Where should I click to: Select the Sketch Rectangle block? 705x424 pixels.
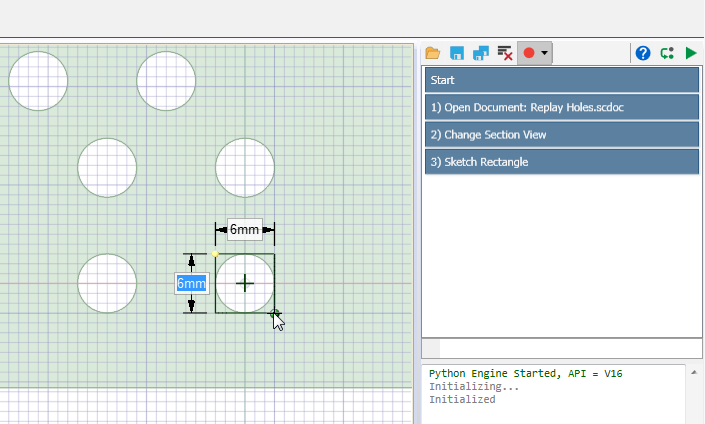pyautogui.click(x=562, y=162)
